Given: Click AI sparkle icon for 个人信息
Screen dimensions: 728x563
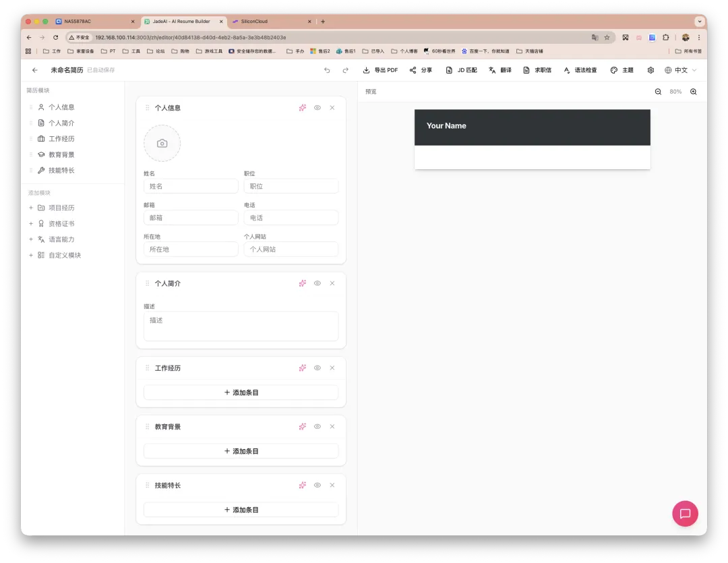Looking at the screenshot, I should click(302, 108).
